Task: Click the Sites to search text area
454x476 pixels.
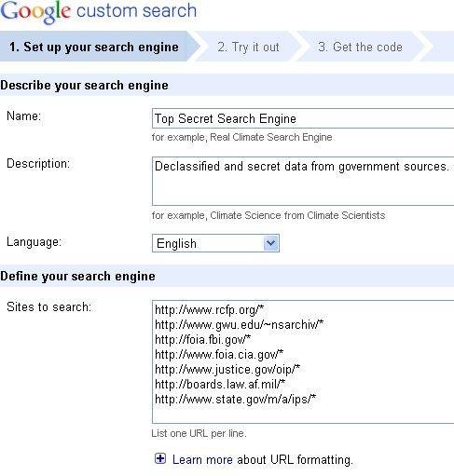Action: [x=303, y=361]
